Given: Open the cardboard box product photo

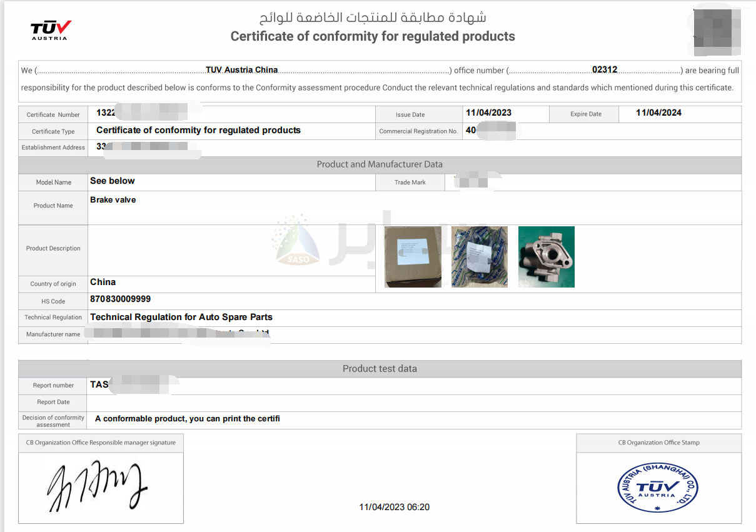Looking at the screenshot, I should click(413, 257).
